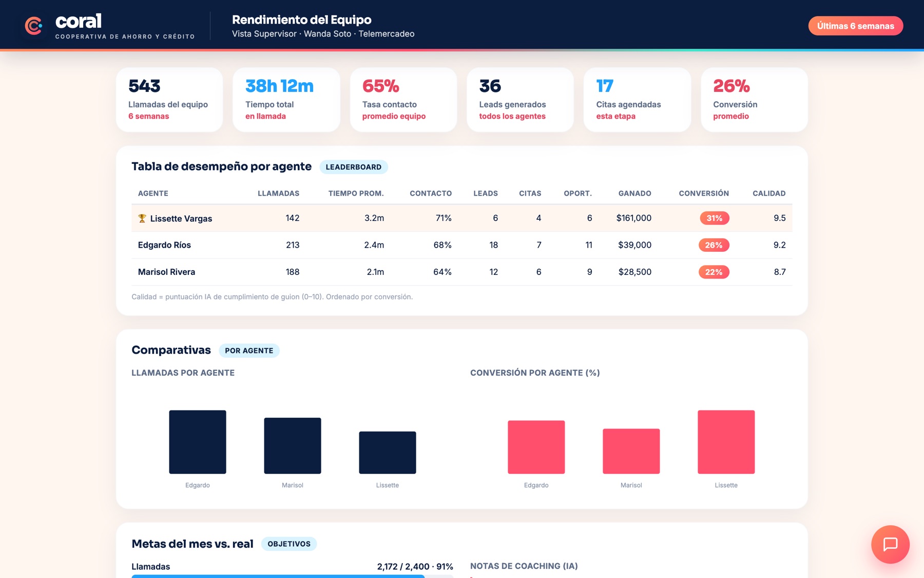Click the $28,500 won amount

pos(635,272)
